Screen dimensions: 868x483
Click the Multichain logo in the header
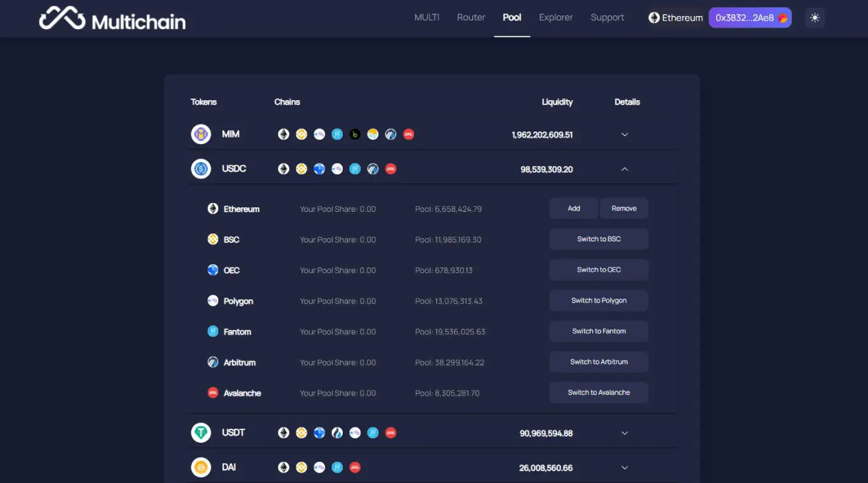pos(112,19)
